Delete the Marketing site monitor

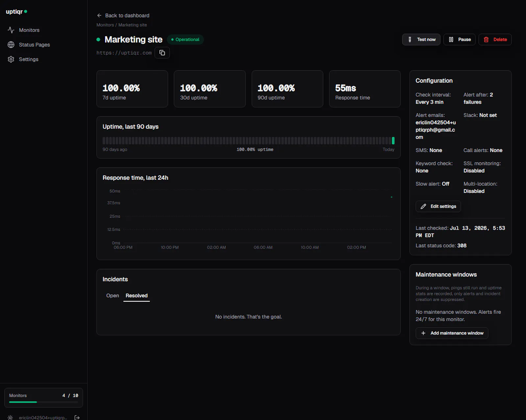tap(495, 39)
